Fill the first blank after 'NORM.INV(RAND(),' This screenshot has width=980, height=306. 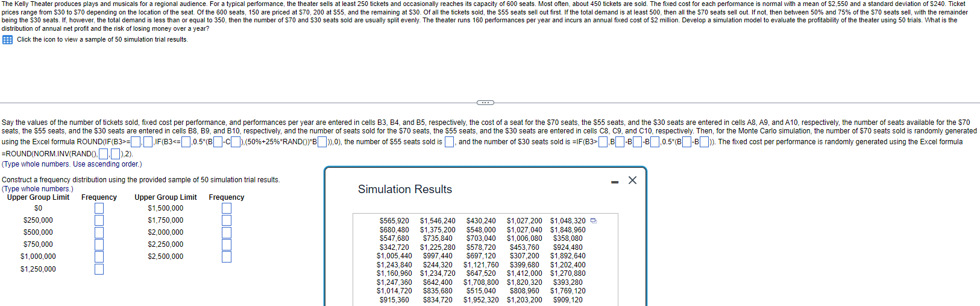pyautogui.click(x=104, y=154)
